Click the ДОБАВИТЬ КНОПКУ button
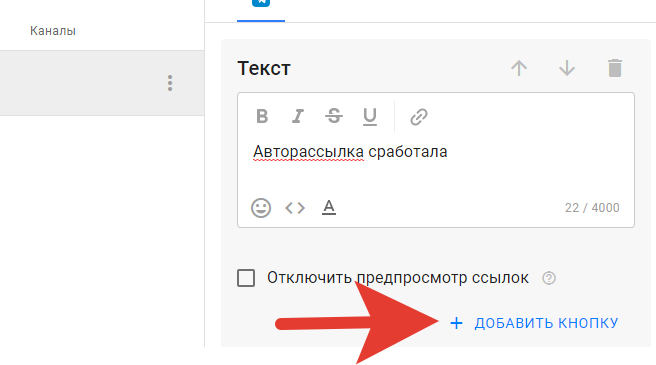Viewport: 656px width, 365px height. 534,323
